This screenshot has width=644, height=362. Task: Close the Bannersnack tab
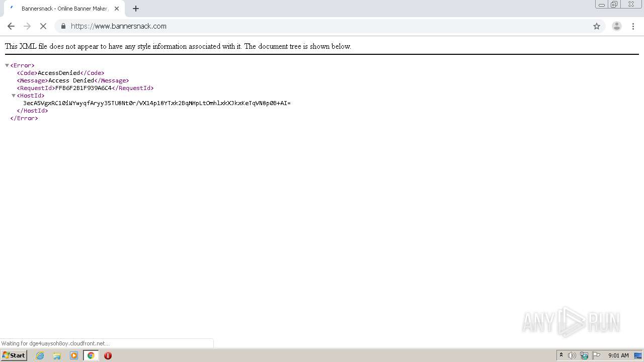tap(117, 9)
